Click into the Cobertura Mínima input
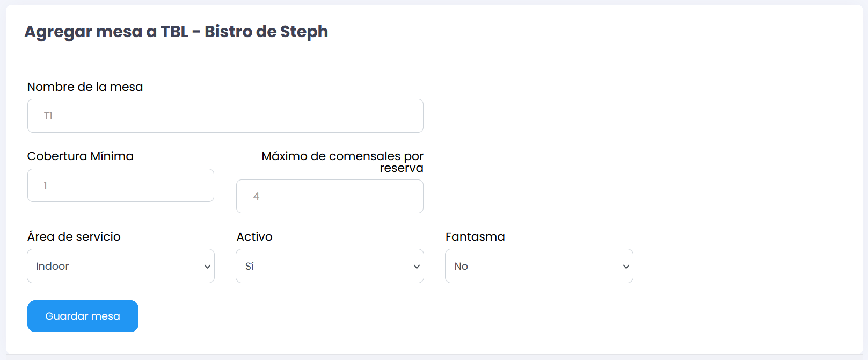868x360 pixels. point(121,185)
